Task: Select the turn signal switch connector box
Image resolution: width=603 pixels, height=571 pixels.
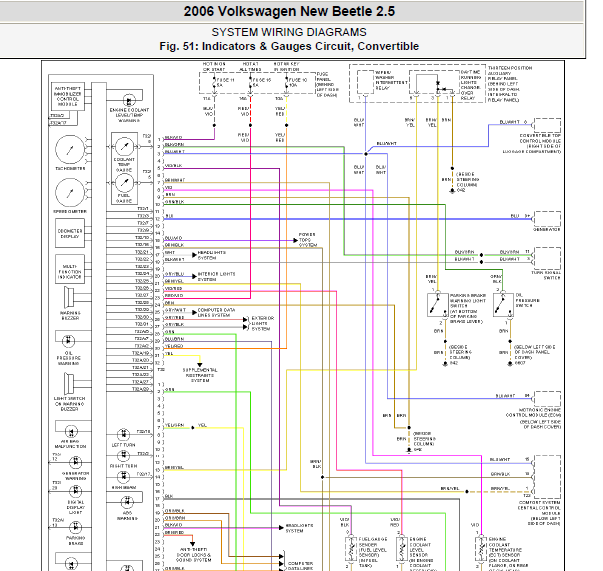Action: [x=547, y=258]
